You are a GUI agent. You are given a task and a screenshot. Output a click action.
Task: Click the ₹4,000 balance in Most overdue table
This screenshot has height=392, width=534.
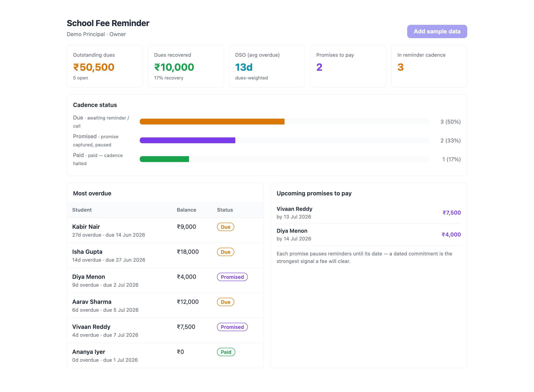[x=186, y=277]
